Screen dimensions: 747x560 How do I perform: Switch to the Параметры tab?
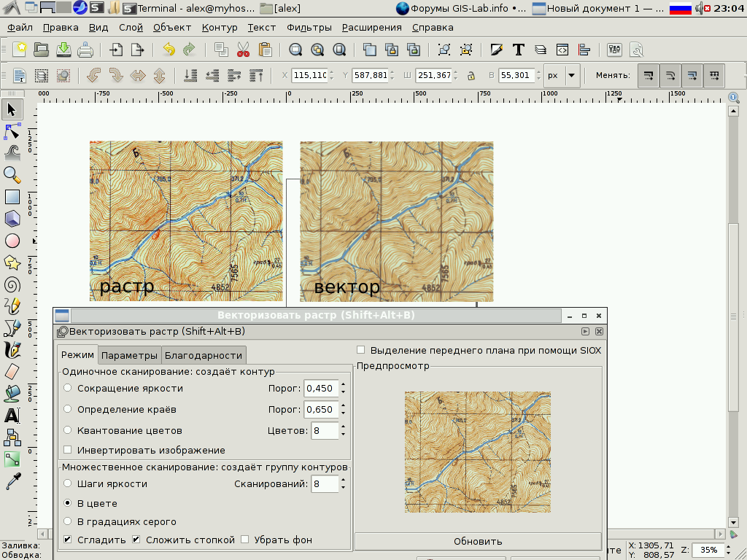pos(131,355)
